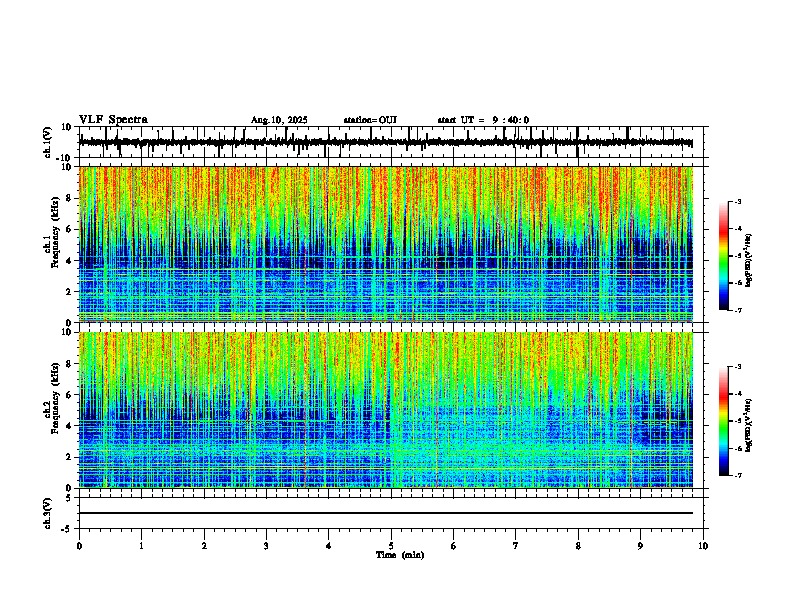
Task: Click time axis tick label "10"
Action: tap(703, 546)
